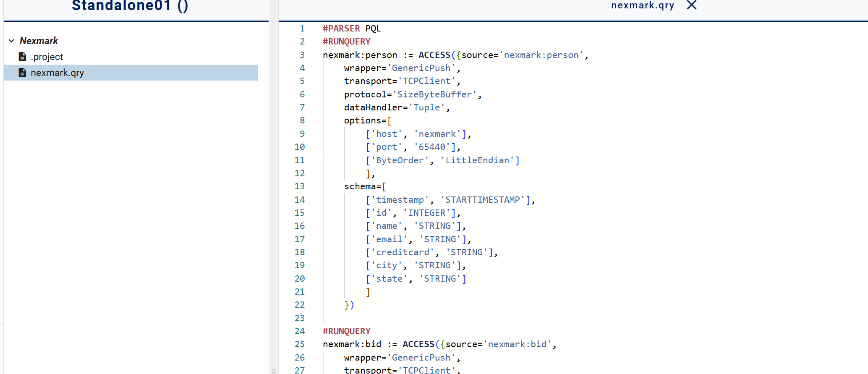This screenshot has width=868, height=374.
Task: Click the 'STARTTIMESTAMP' schema type
Action: (x=482, y=200)
